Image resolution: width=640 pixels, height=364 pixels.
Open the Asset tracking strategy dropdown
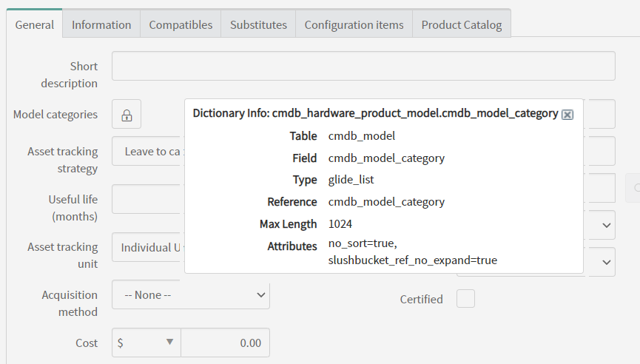pos(148,151)
